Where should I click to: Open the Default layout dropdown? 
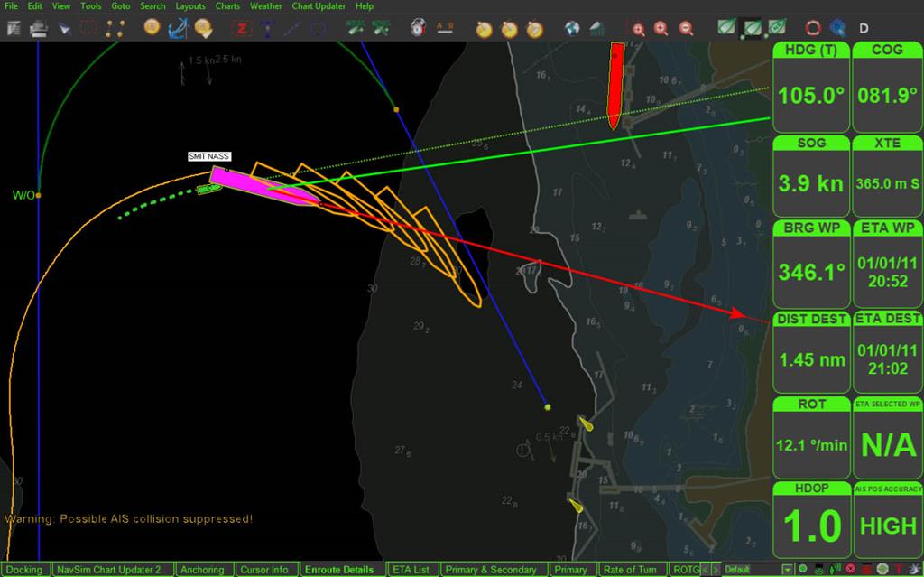788,569
